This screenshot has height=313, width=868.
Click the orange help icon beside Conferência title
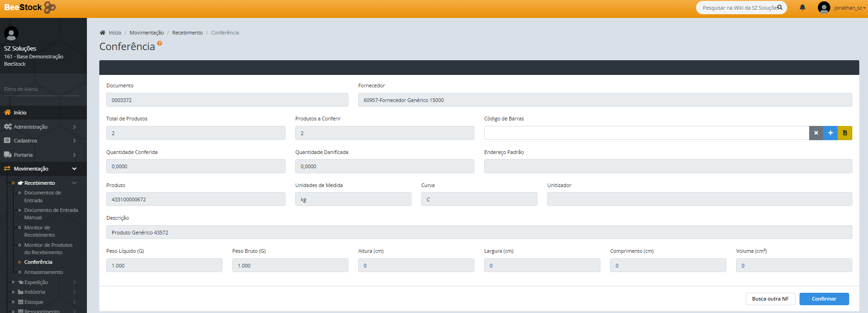[160, 43]
